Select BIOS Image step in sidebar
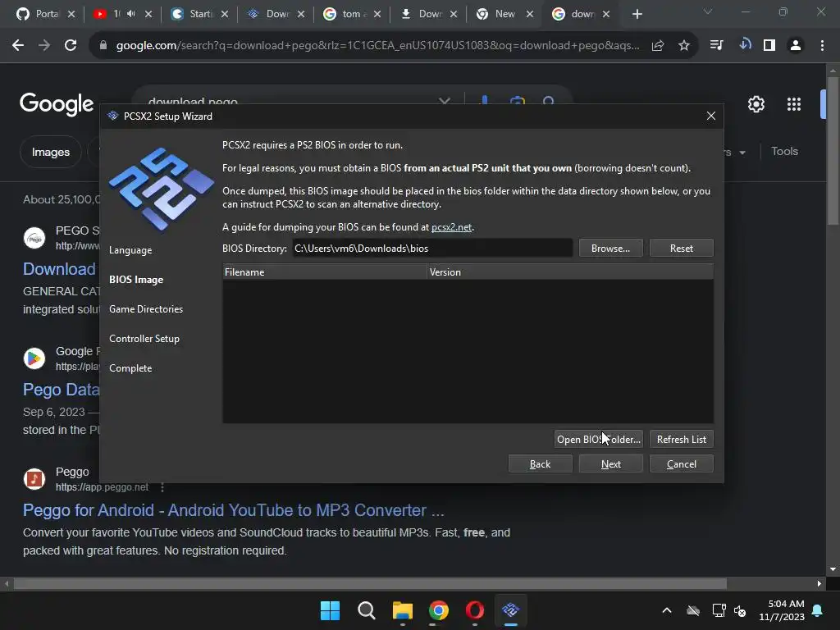Image resolution: width=840 pixels, height=630 pixels. click(136, 280)
